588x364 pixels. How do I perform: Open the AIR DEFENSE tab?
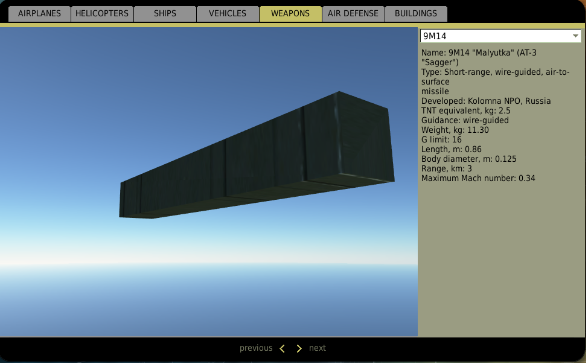click(x=353, y=14)
